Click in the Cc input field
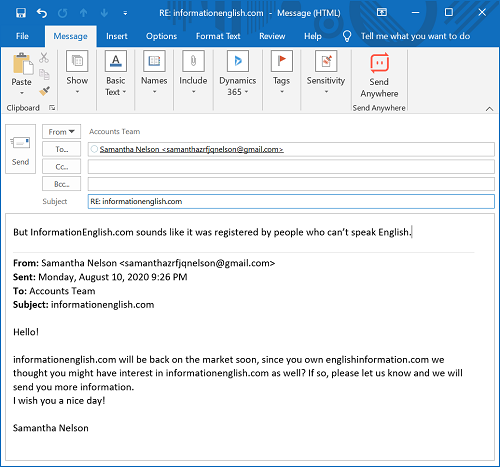The width and height of the screenshot is (500, 467). (291, 167)
